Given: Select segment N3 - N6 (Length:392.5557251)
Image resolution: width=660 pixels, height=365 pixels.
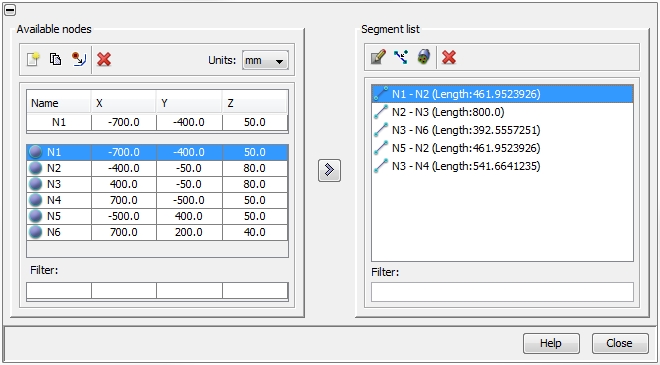Looking at the screenshot, I should (x=502, y=130).
